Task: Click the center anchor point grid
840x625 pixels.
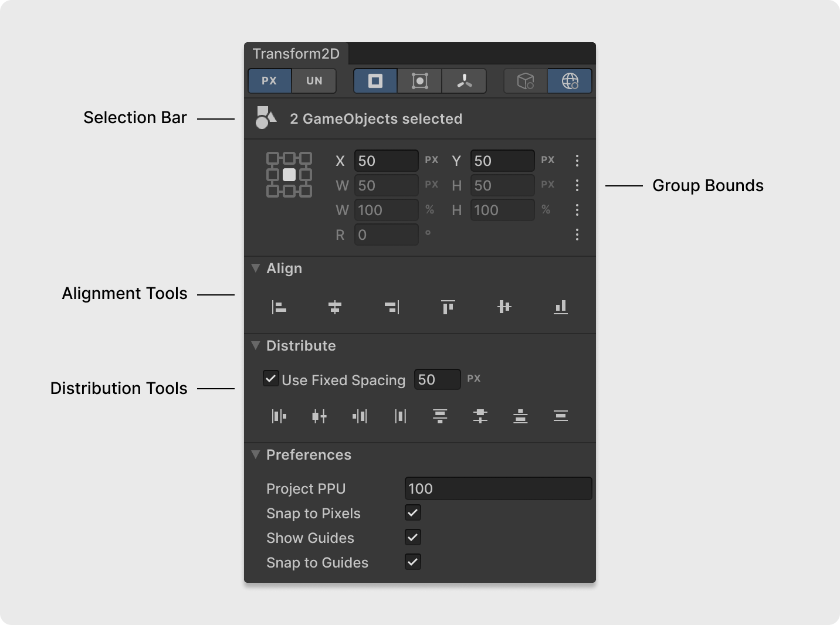Action: [289, 175]
